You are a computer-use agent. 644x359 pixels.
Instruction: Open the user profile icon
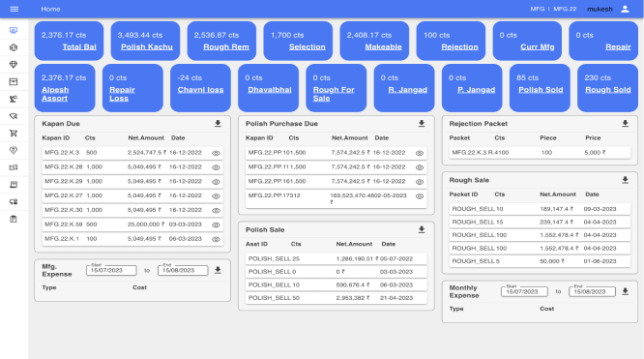click(625, 9)
